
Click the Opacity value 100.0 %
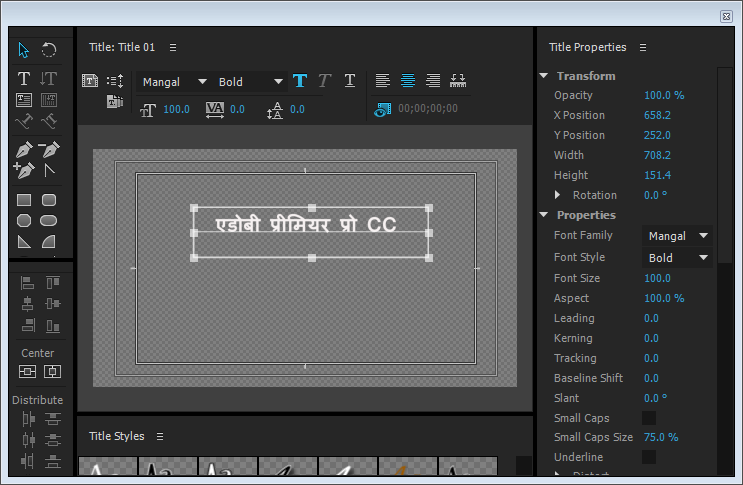pyautogui.click(x=664, y=95)
